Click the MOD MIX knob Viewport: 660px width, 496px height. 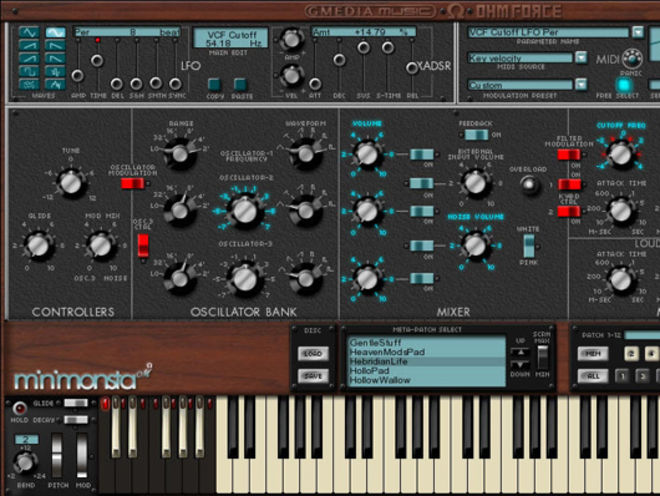(x=101, y=246)
